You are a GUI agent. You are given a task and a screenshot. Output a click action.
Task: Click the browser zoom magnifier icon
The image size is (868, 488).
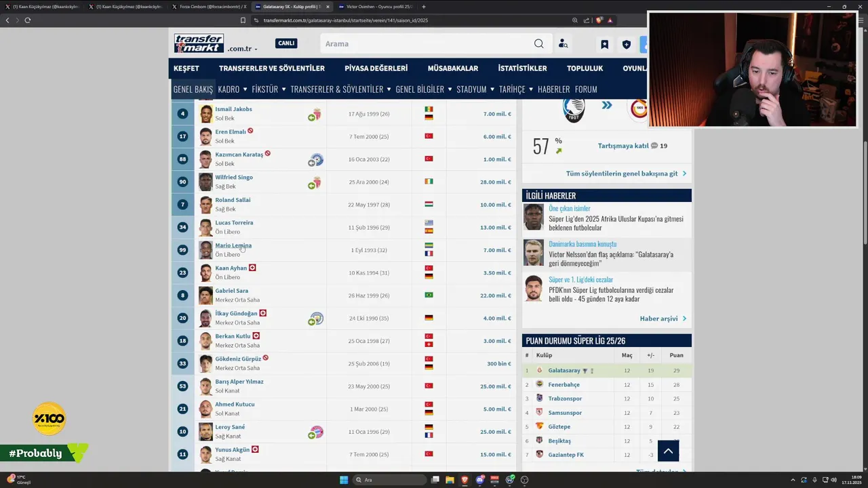[x=575, y=20]
